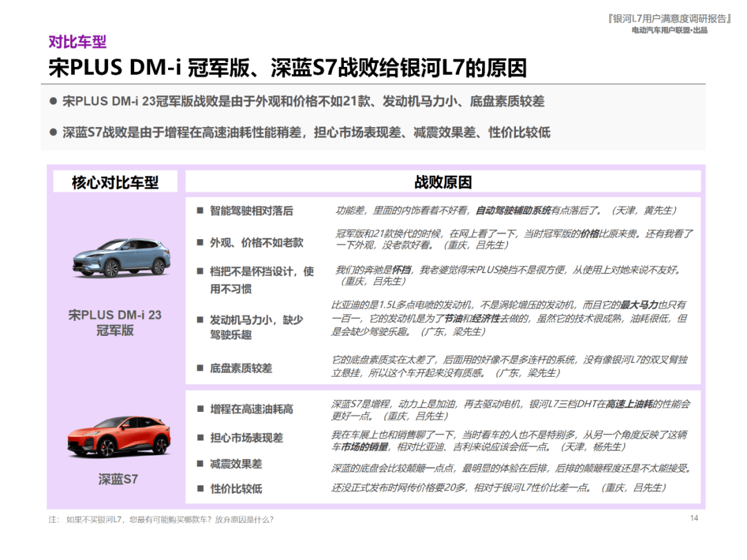Select the quote starting 深蓝的底盘会比较颠簸

(x=510, y=469)
